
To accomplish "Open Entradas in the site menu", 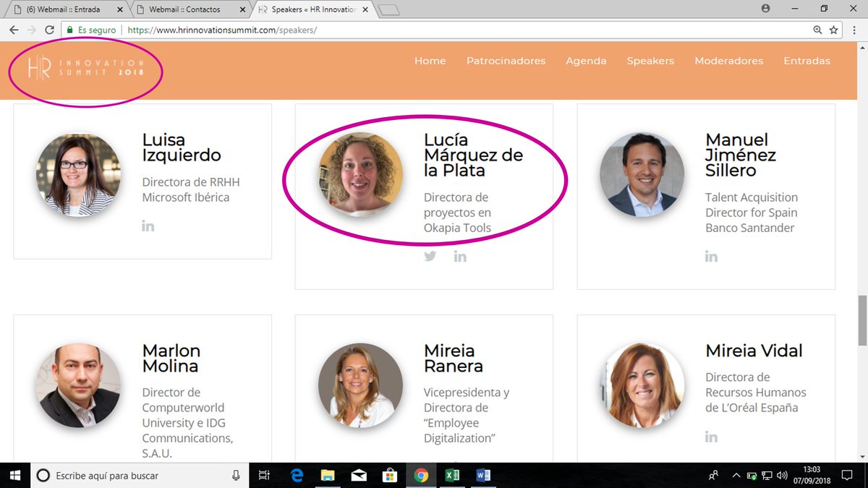I will click(x=807, y=61).
